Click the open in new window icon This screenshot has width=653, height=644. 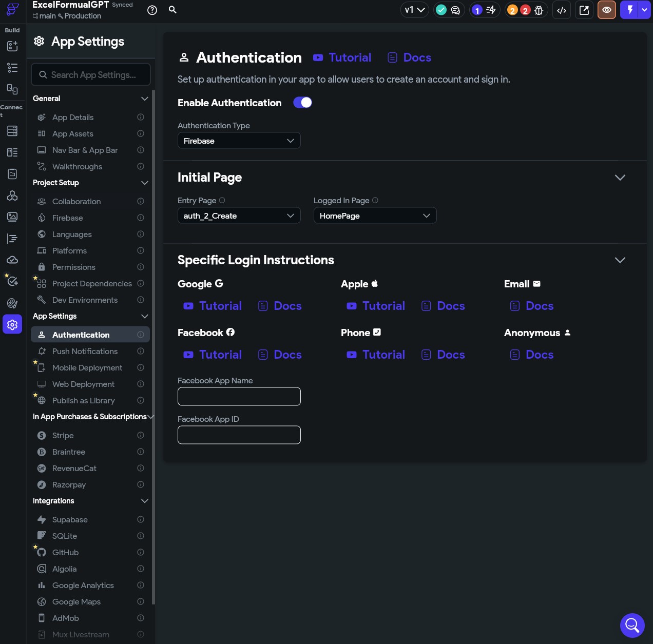point(584,10)
